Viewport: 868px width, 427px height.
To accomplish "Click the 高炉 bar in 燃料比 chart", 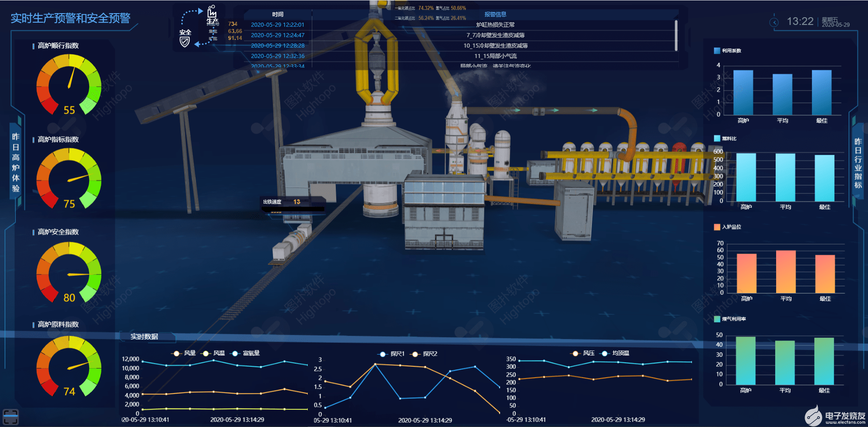I will [x=746, y=177].
